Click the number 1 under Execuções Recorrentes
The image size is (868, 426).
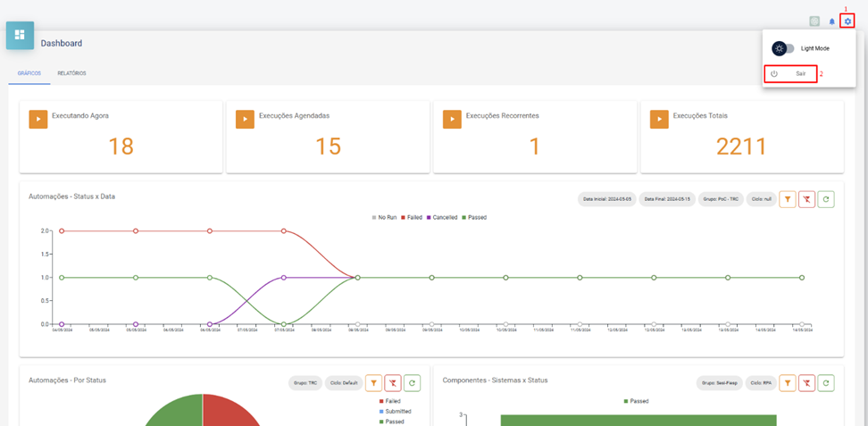coord(535,146)
